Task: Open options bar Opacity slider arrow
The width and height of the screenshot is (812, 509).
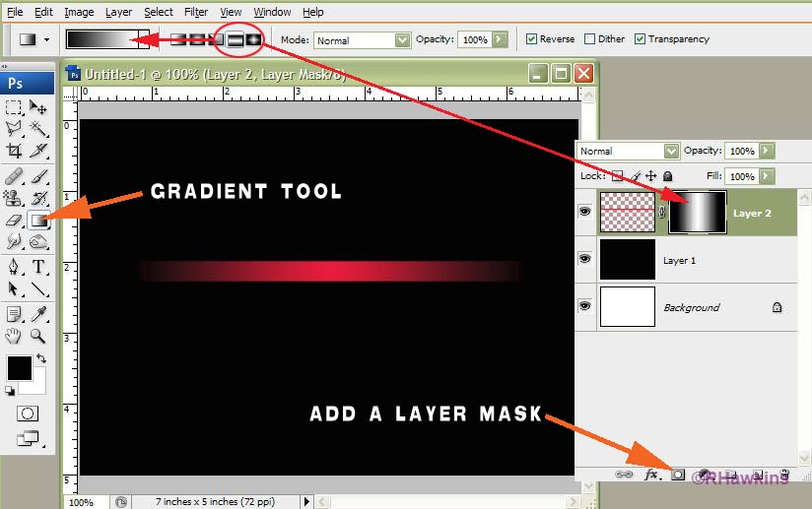Action: pyautogui.click(x=500, y=39)
